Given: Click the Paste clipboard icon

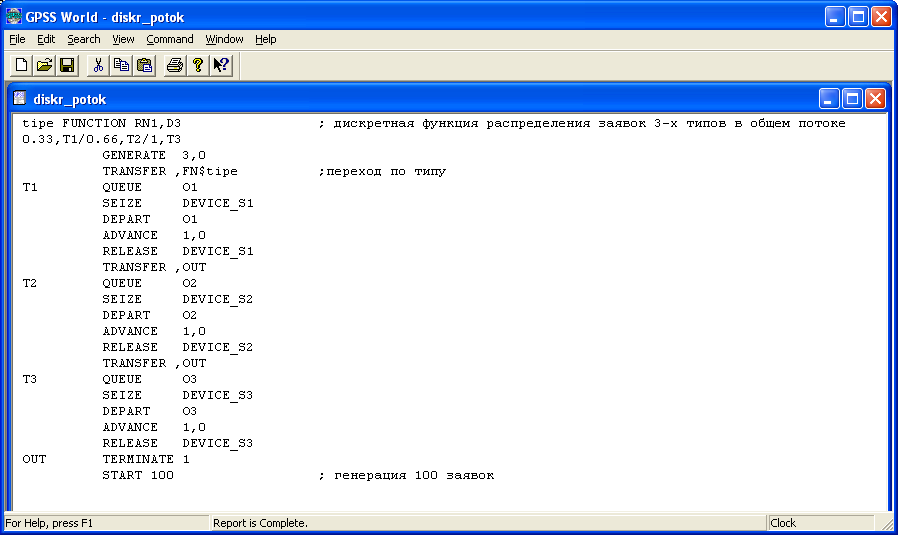Looking at the screenshot, I should pos(144,65).
